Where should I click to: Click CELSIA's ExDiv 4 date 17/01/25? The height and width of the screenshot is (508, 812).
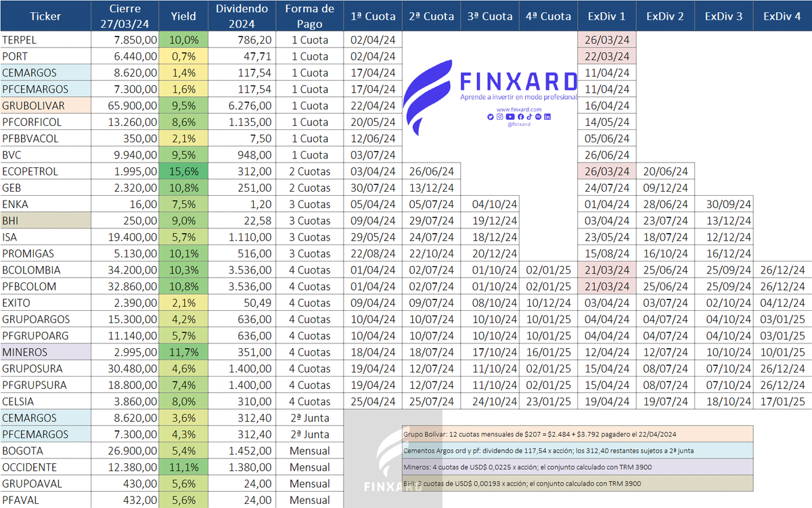point(782,402)
